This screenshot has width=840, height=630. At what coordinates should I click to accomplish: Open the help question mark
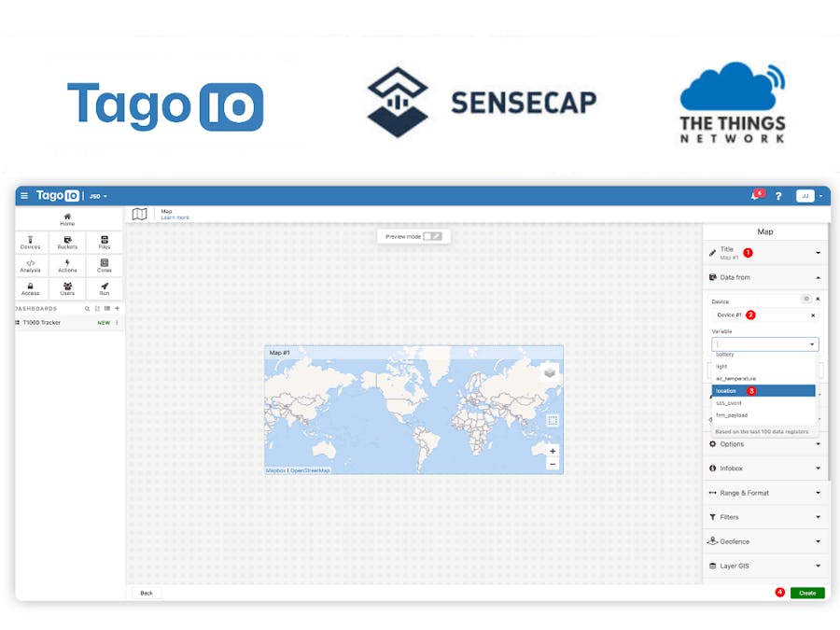click(778, 196)
